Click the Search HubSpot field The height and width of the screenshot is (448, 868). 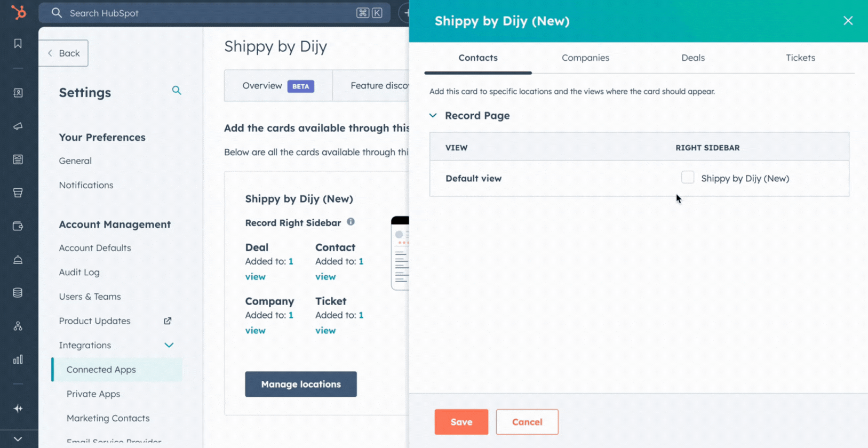point(208,13)
